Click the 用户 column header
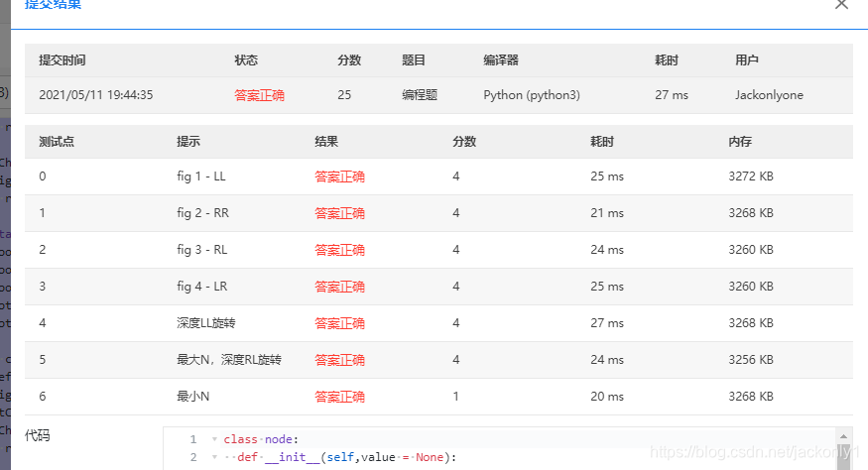This screenshot has height=470, width=868. click(x=747, y=59)
